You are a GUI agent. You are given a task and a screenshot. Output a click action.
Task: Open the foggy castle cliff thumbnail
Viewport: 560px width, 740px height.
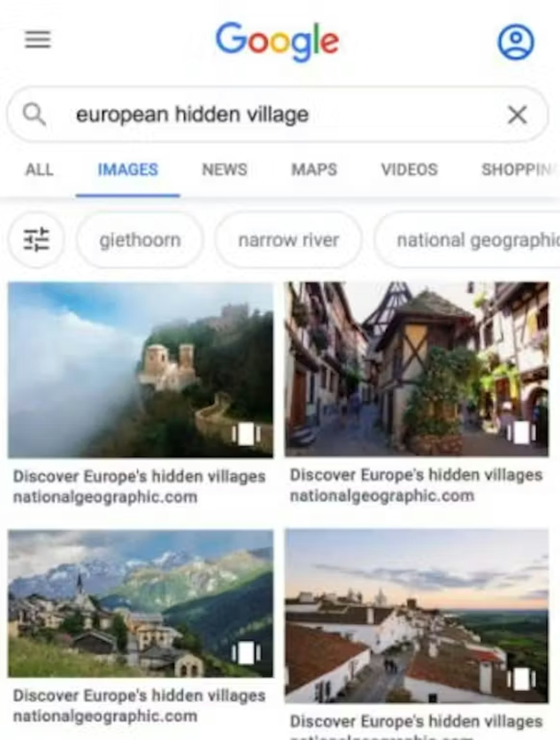140,370
